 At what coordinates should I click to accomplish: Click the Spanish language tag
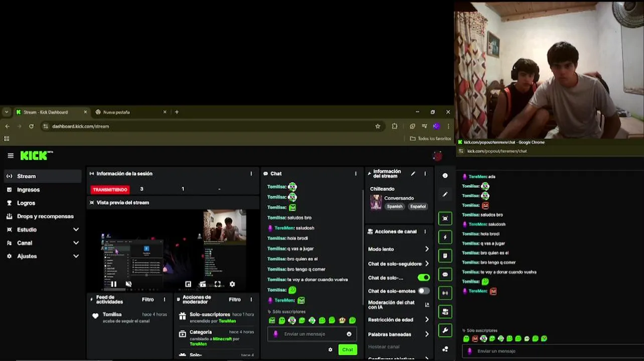(395, 207)
